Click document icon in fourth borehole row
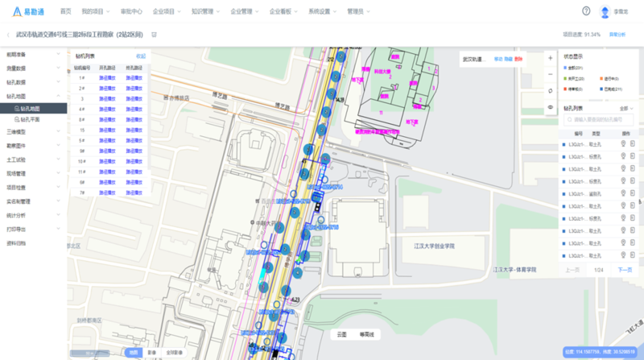 click(x=633, y=181)
